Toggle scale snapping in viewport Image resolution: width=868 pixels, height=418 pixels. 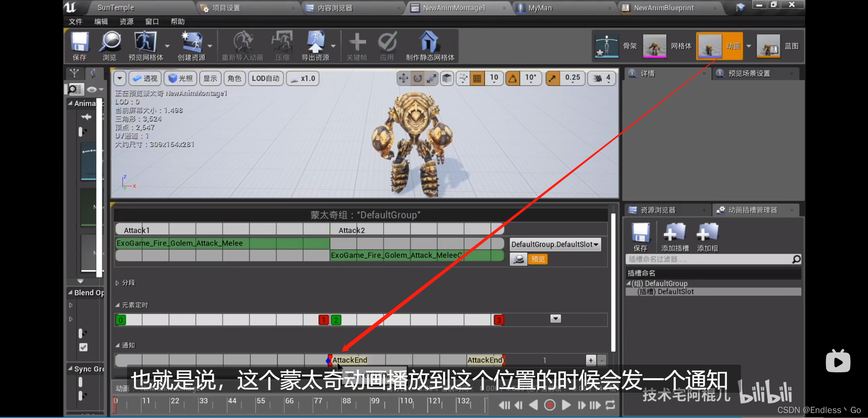552,78
